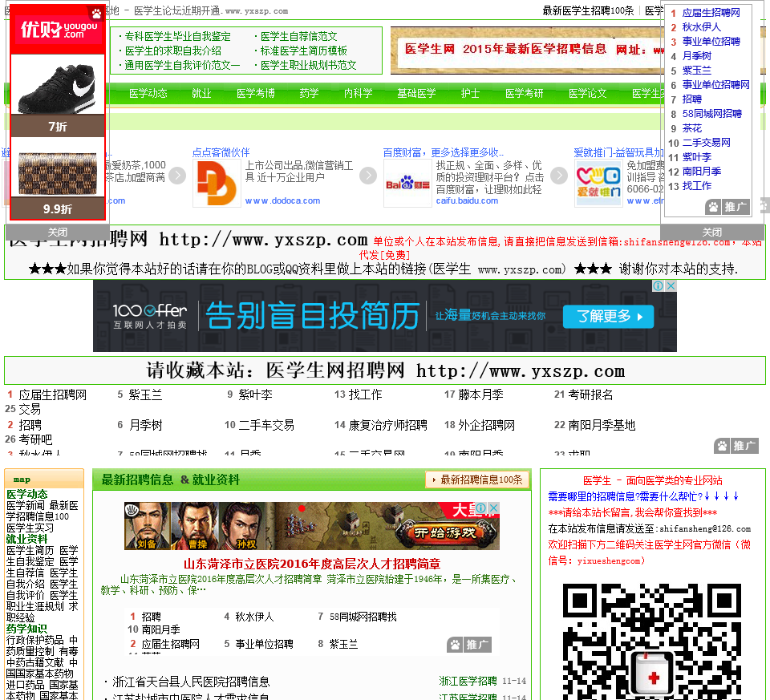Click the arrow after the 百度财富 ad
770x700 pixels.
point(559,176)
